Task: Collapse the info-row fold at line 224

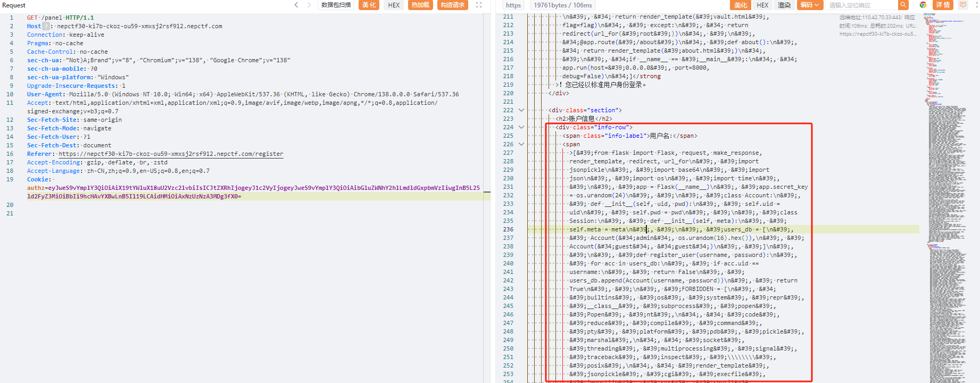Action: click(x=521, y=127)
